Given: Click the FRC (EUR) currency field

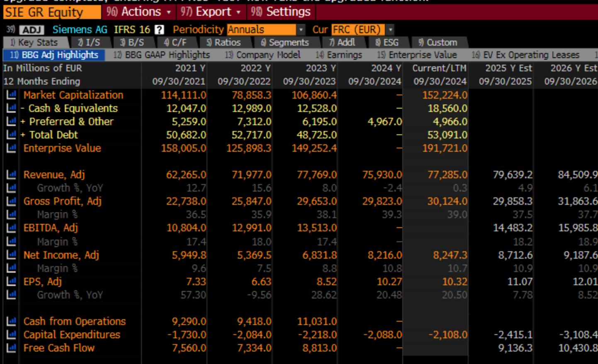Looking at the screenshot, I should 358,30.
